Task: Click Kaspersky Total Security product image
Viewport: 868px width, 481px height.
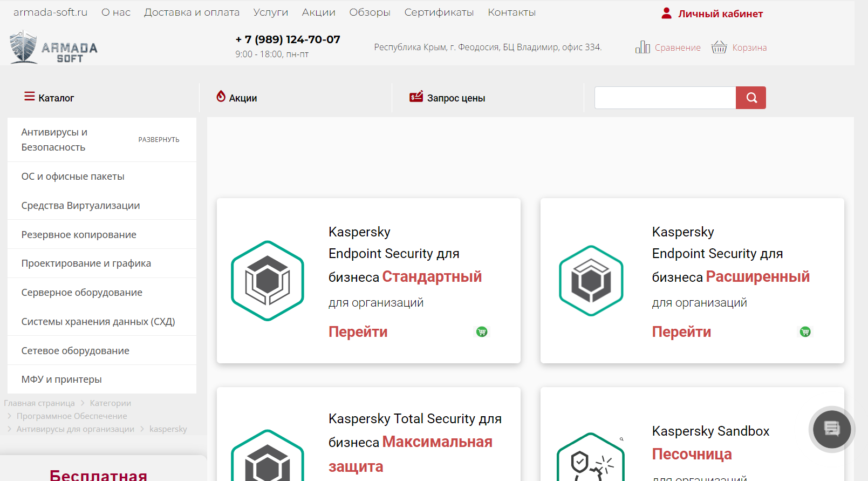Action: 268,455
